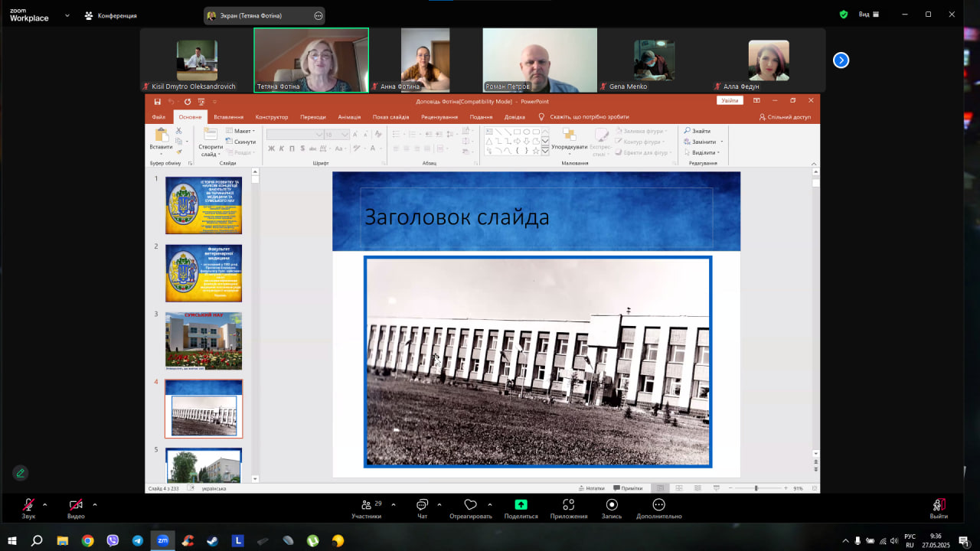Click Tetyana Fotina's video tile
Screen dimensions: 980x551
click(x=311, y=60)
